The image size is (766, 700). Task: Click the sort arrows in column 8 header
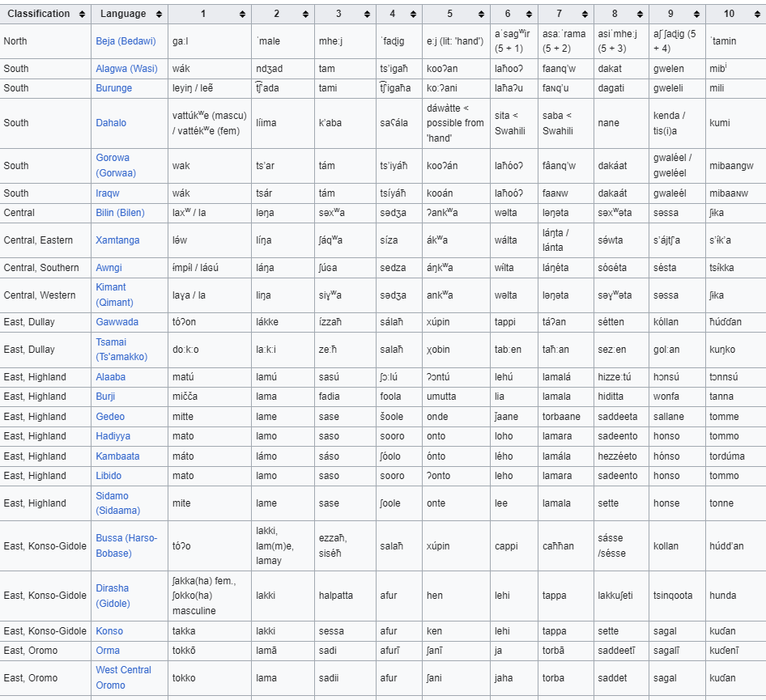(640, 14)
